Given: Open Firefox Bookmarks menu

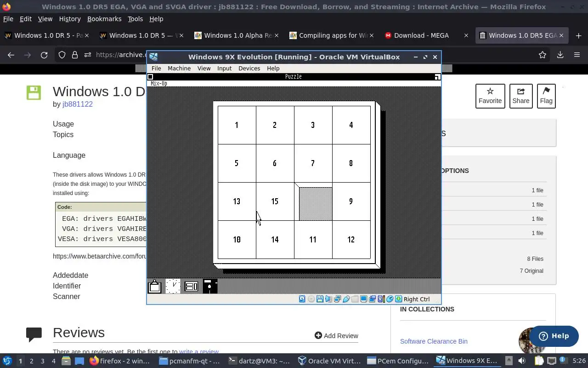Looking at the screenshot, I should 104,19.
